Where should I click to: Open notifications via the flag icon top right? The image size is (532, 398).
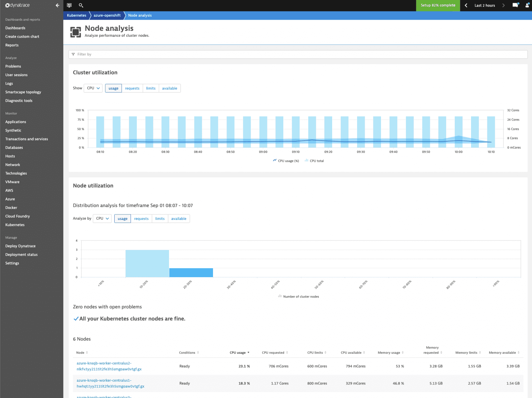(515, 5)
